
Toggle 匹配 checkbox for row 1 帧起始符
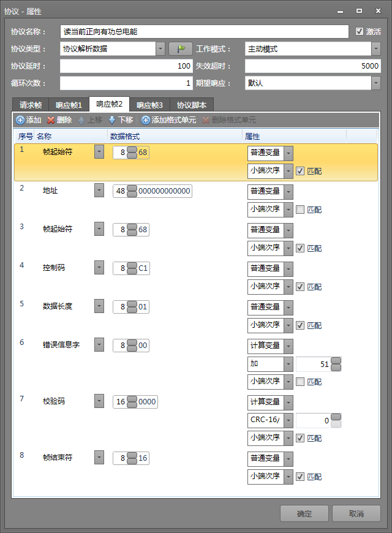point(300,171)
